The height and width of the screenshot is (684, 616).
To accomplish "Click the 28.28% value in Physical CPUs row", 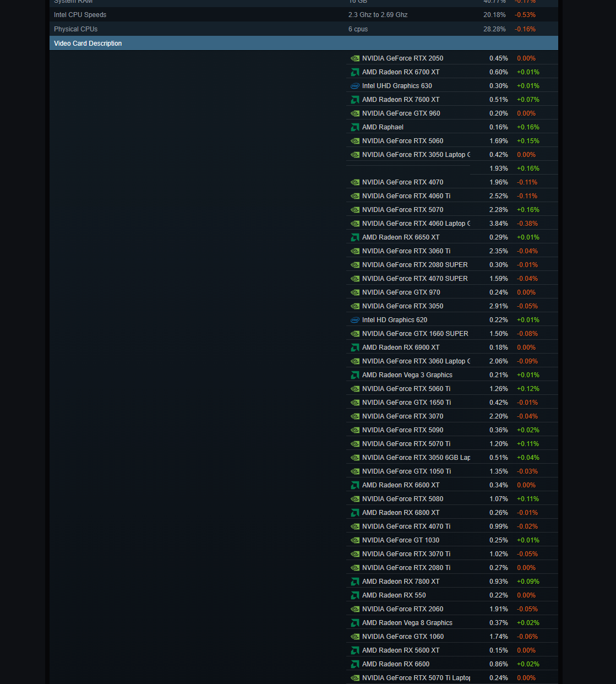I will pyautogui.click(x=495, y=29).
